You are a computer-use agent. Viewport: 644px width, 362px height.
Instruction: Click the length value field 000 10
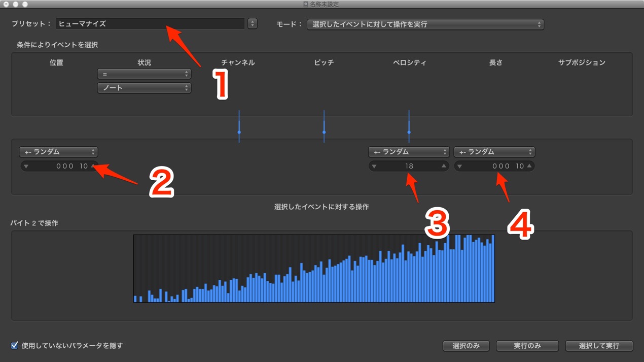(x=494, y=166)
